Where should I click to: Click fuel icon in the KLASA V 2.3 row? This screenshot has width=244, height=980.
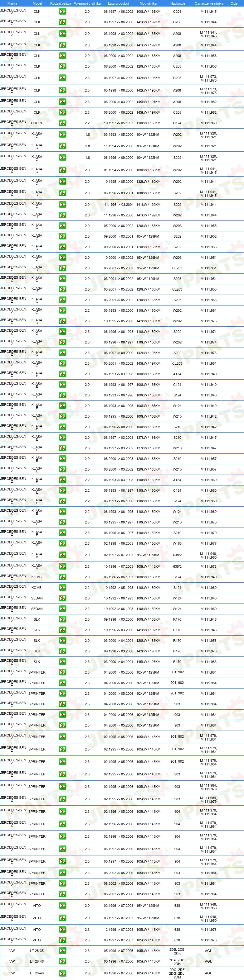(x=62, y=566)
